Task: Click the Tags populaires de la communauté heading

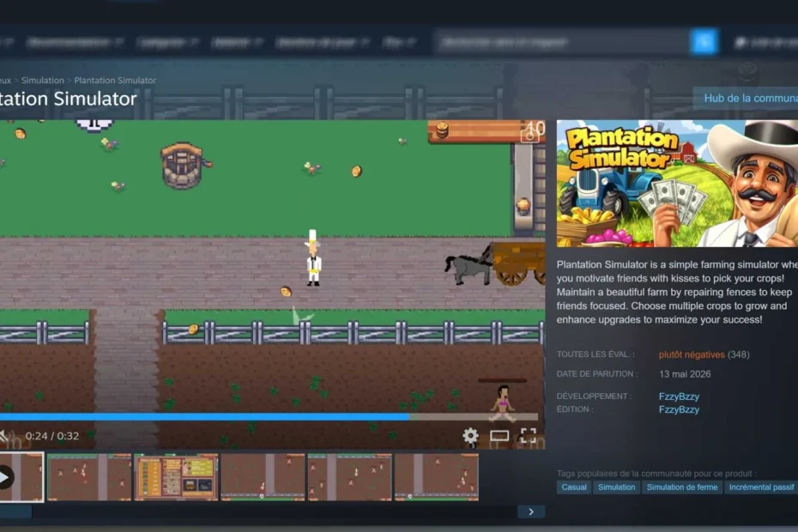Action: (x=656, y=474)
